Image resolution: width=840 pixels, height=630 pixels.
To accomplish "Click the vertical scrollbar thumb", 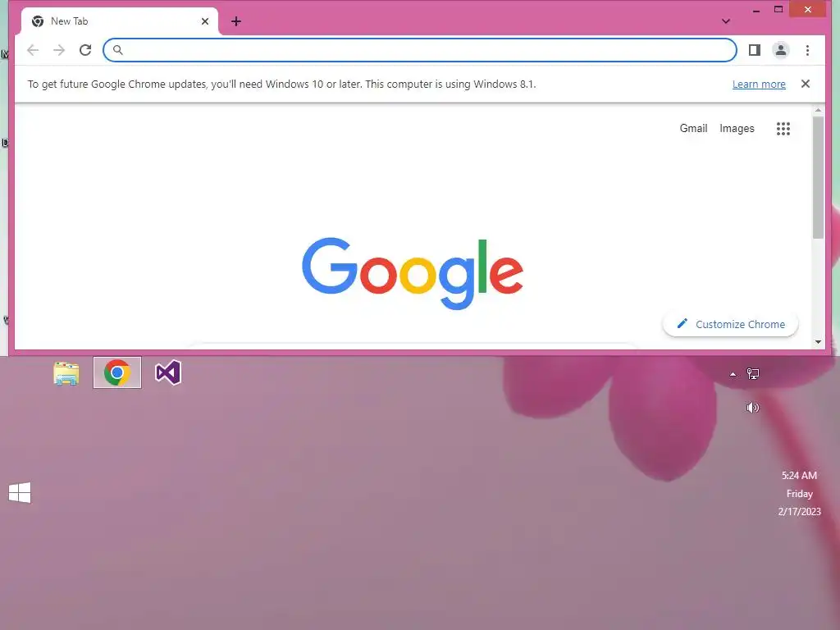I will click(x=818, y=177).
